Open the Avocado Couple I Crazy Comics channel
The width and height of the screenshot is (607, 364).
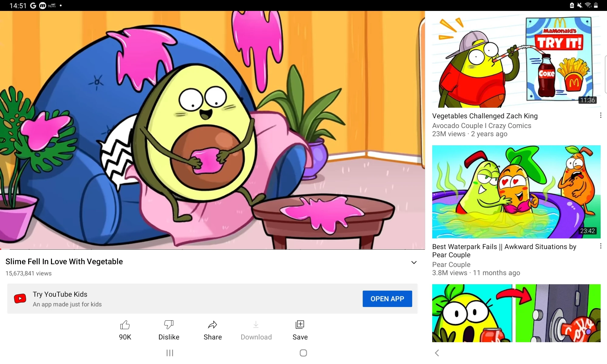tap(481, 125)
